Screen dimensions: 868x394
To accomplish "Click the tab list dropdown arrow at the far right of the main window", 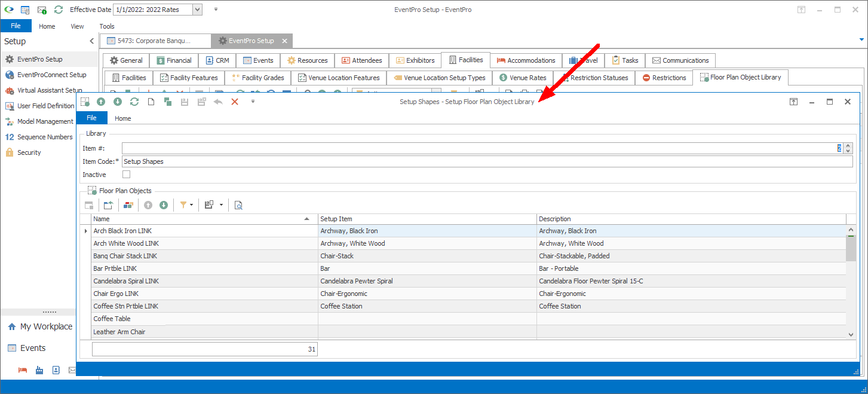I will click(x=861, y=39).
